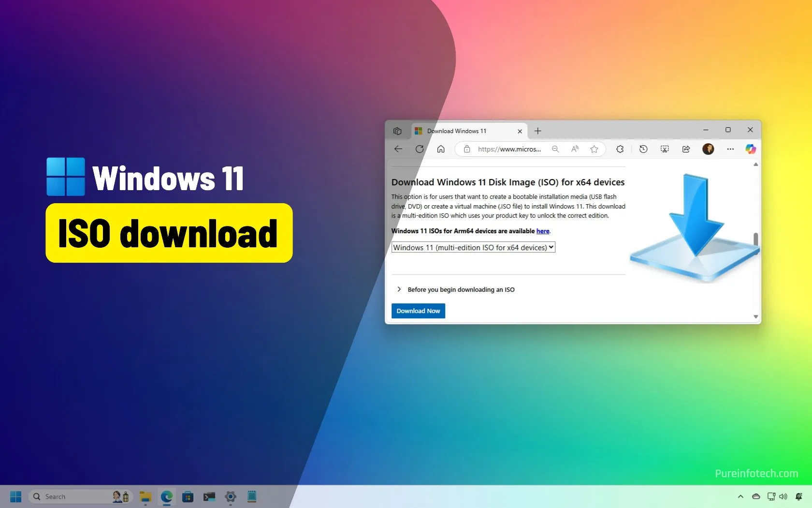Screen dimensions: 812x508
Task: Launch the Screenshot capture tool in Edge
Action: point(665,149)
